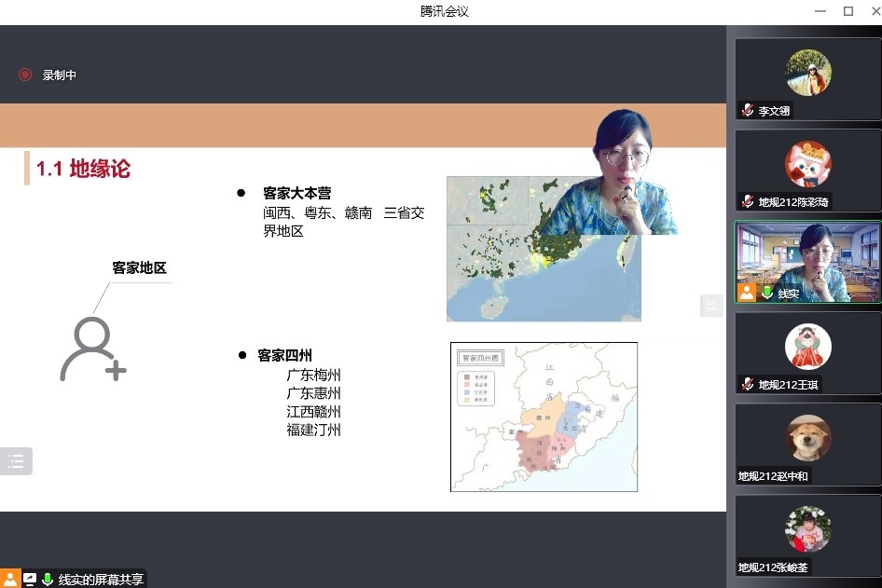The image size is (882, 588).
Task: Open the slide outline list icon
Action: tap(16, 461)
